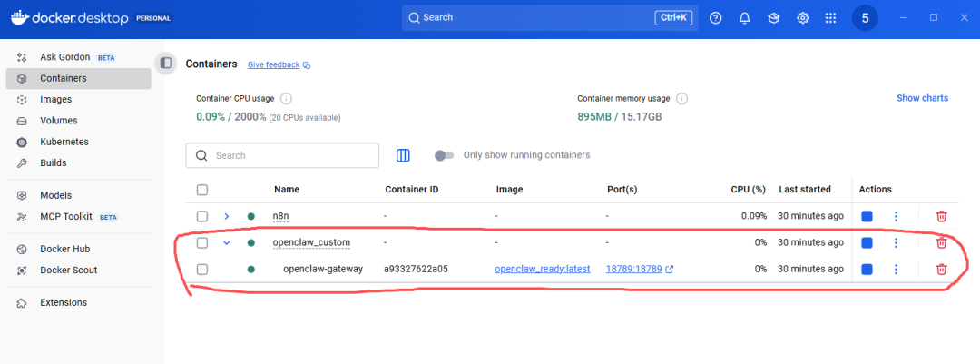Stop the openclaw-gateway container
Viewport: 980px width, 364px height.
point(867,270)
